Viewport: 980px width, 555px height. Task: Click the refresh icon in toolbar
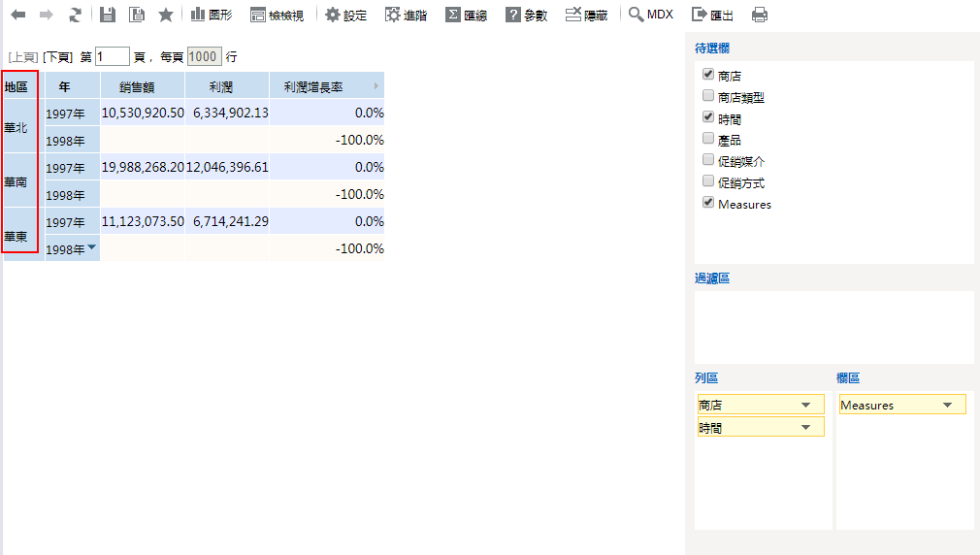coord(75,15)
